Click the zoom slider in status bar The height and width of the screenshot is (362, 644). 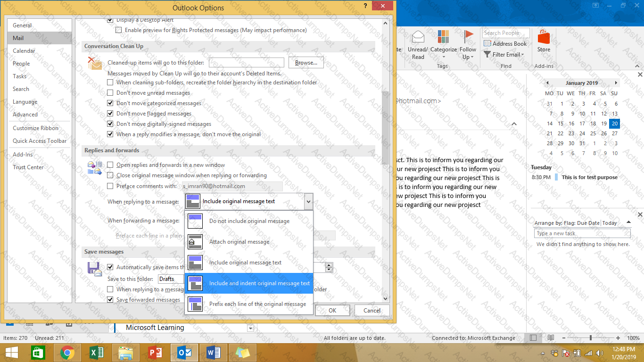(591, 338)
